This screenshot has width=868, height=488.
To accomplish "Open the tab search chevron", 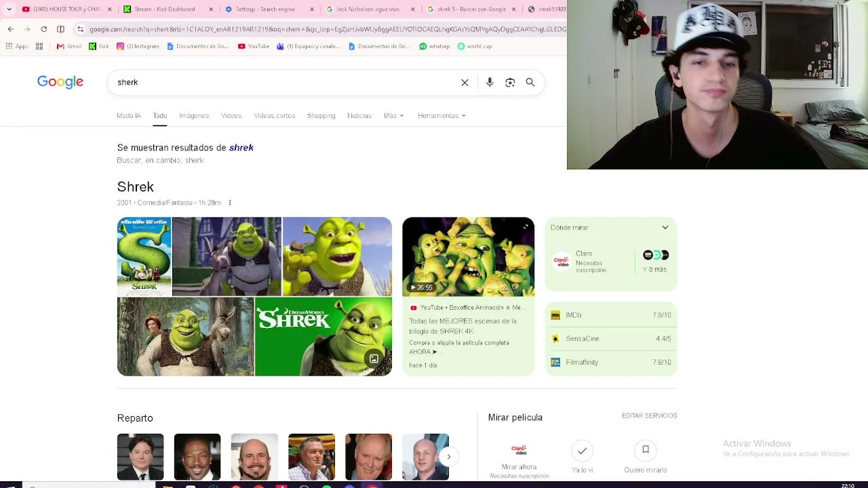I will pos(9,9).
